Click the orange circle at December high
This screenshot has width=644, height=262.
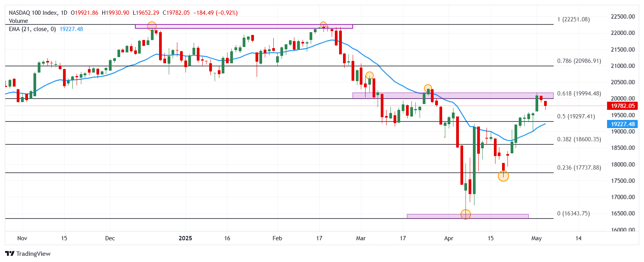tap(152, 26)
